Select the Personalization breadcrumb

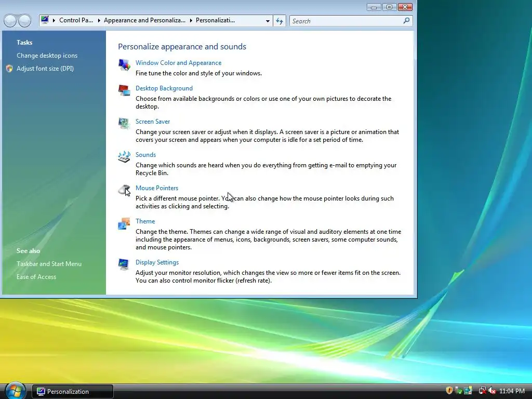pyautogui.click(x=215, y=20)
